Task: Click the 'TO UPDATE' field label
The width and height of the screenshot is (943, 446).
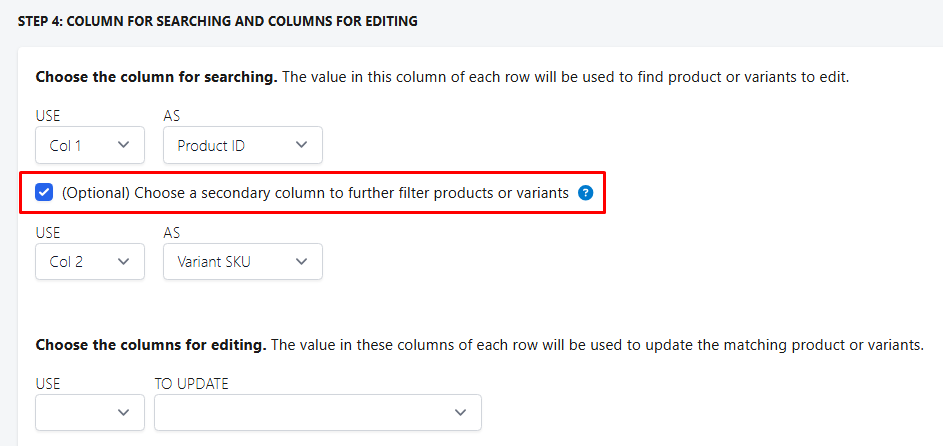Action: click(191, 383)
